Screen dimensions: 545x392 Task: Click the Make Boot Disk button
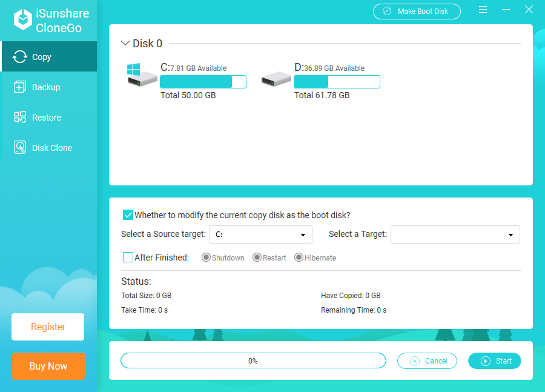point(417,11)
